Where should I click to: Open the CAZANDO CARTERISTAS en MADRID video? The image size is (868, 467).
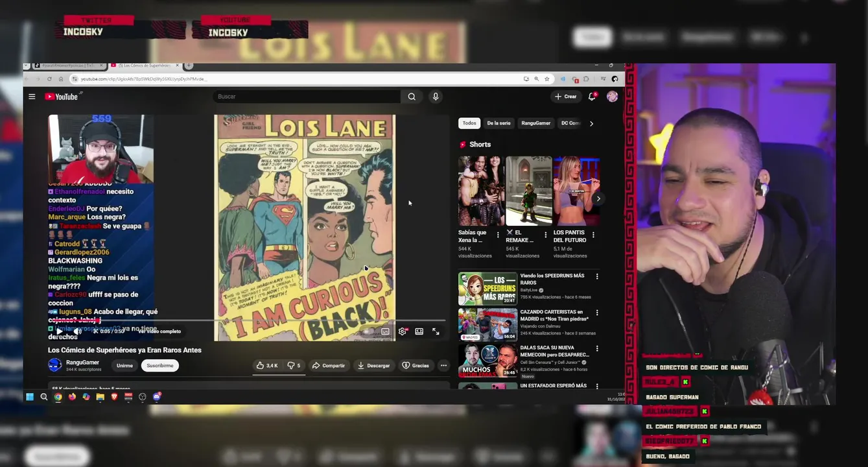tap(487, 324)
